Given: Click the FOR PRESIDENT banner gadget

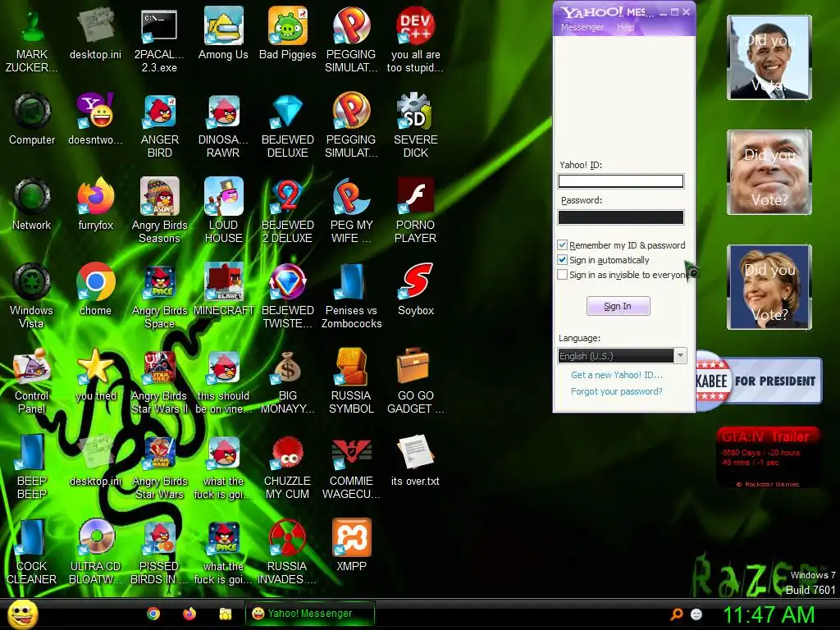Looking at the screenshot, I should click(x=759, y=381).
